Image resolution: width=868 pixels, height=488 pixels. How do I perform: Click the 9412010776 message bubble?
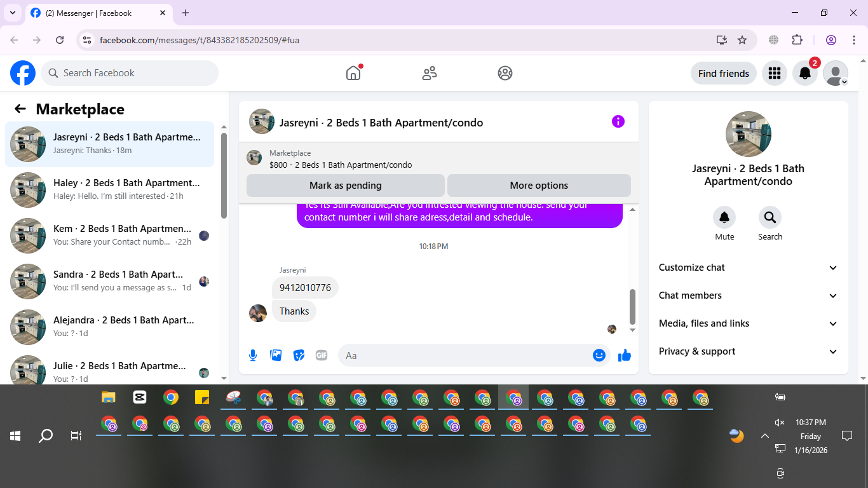point(305,288)
